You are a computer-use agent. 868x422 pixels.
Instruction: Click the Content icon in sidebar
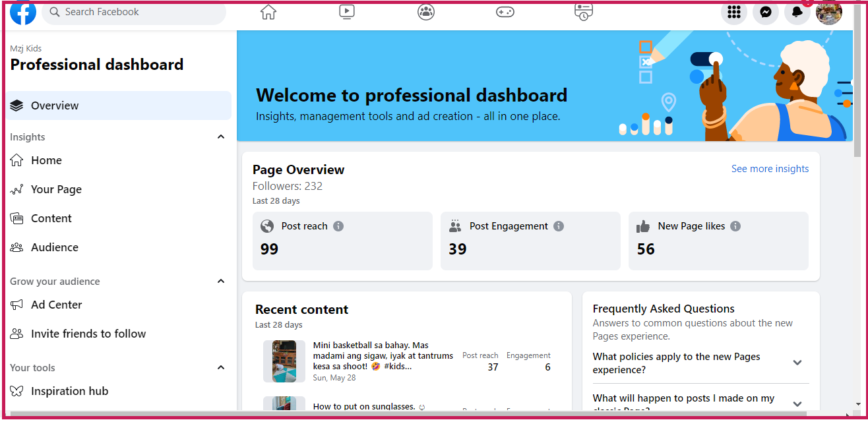coord(17,218)
